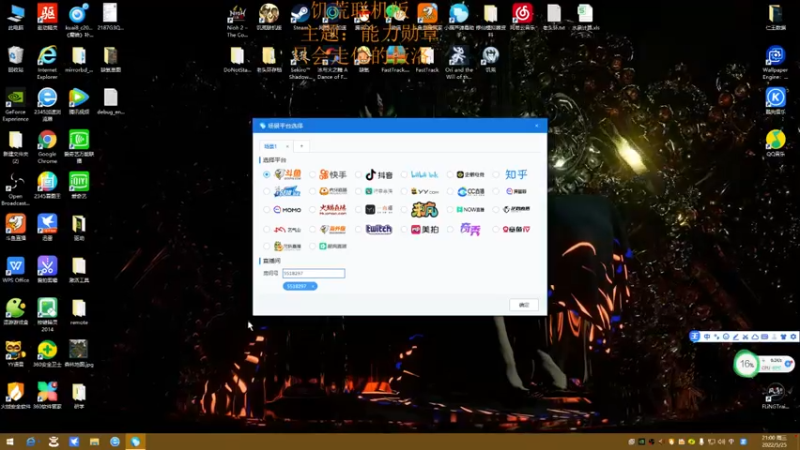Select the Twitch platform radio button
800x450 pixels.
point(358,230)
